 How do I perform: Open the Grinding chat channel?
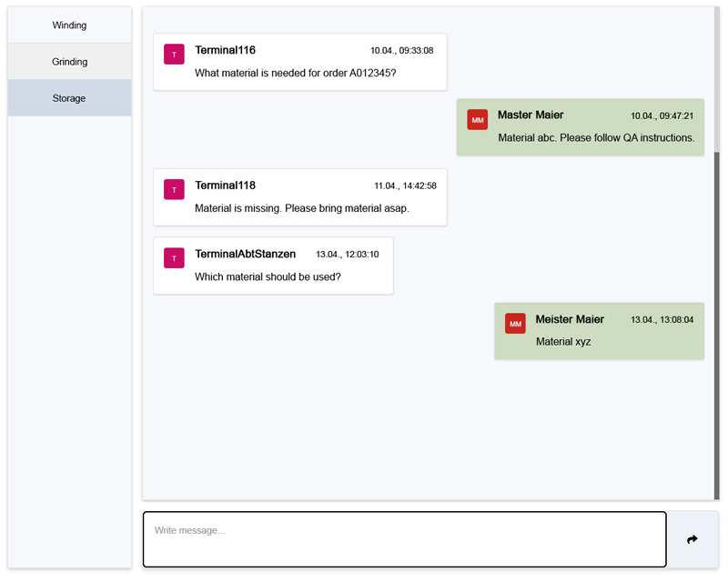point(69,61)
